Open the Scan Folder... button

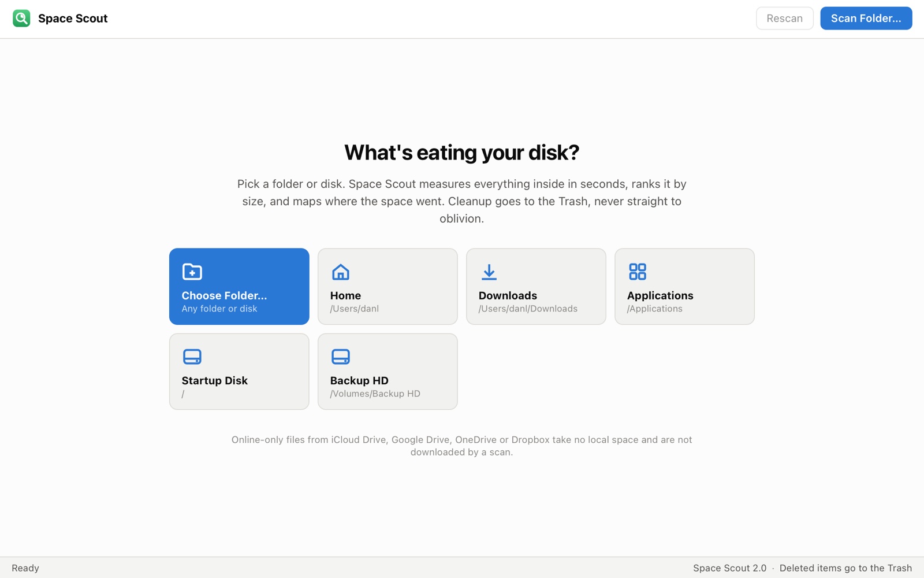(x=866, y=18)
